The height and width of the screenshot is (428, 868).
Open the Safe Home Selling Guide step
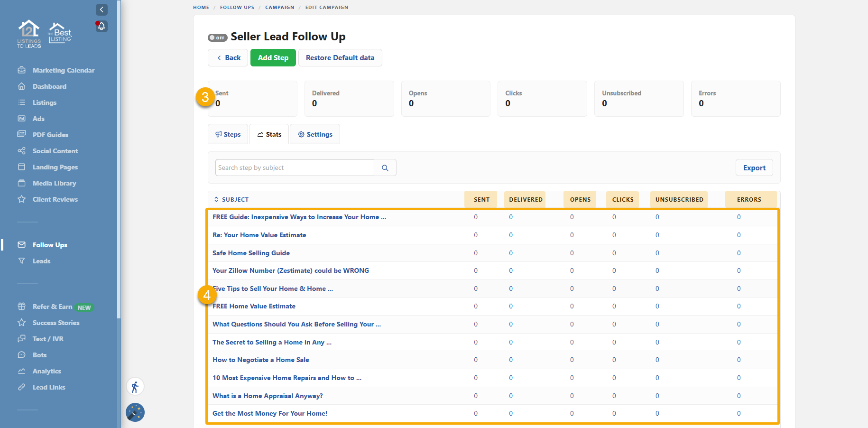[251, 253]
